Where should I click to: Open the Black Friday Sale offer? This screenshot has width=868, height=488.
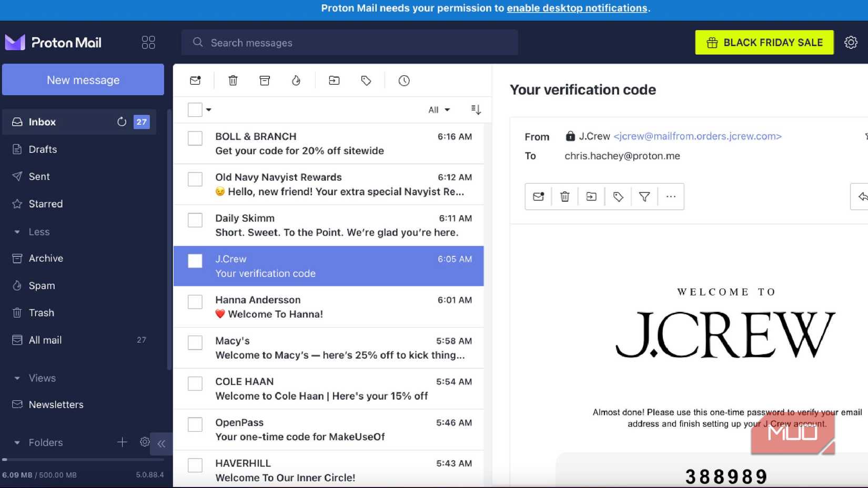(x=764, y=42)
